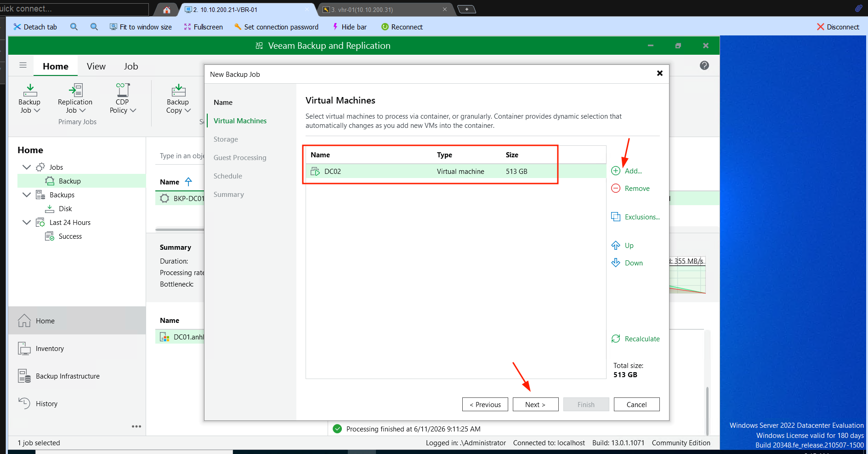The image size is (868, 454).
Task: Click the Type column header
Action: point(444,155)
